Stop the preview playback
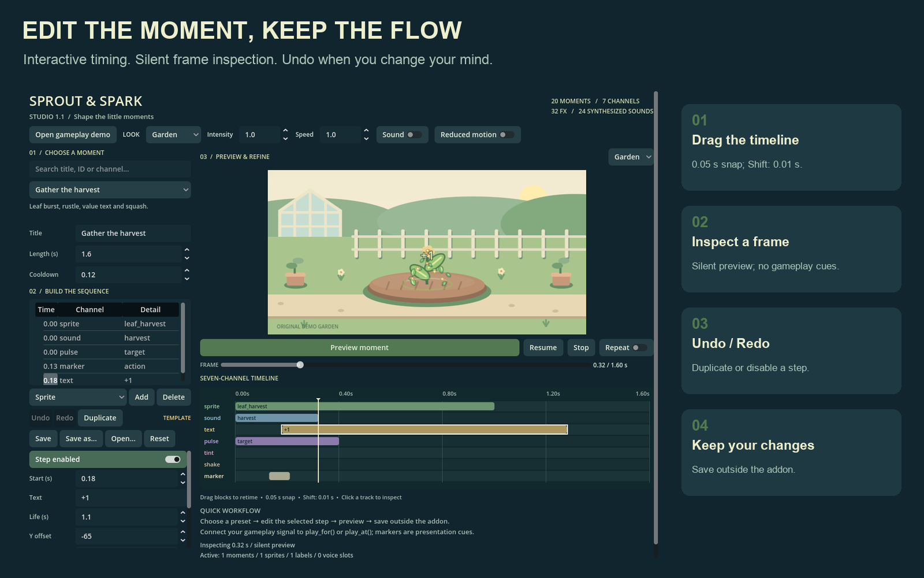924x578 pixels. click(581, 347)
